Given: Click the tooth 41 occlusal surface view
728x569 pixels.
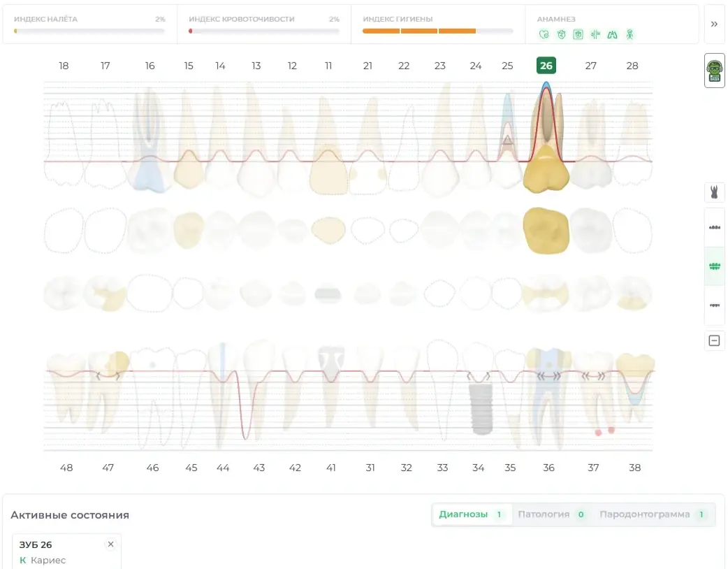Looking at the screenshot, I should pos(328,294).
